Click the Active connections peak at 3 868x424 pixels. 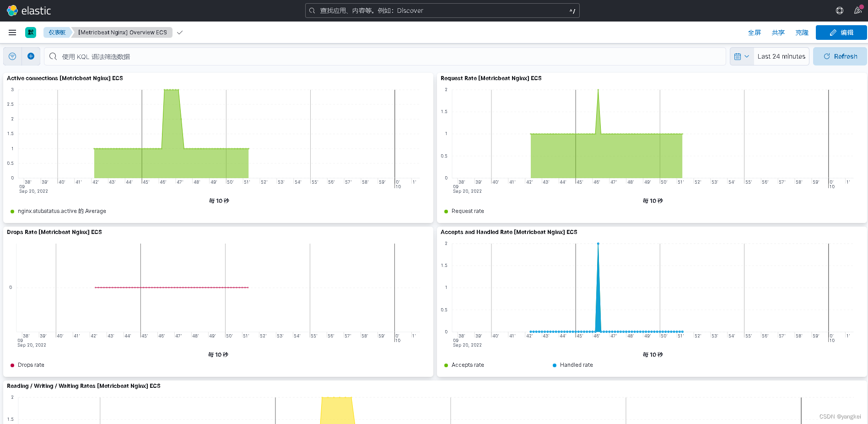172,90
